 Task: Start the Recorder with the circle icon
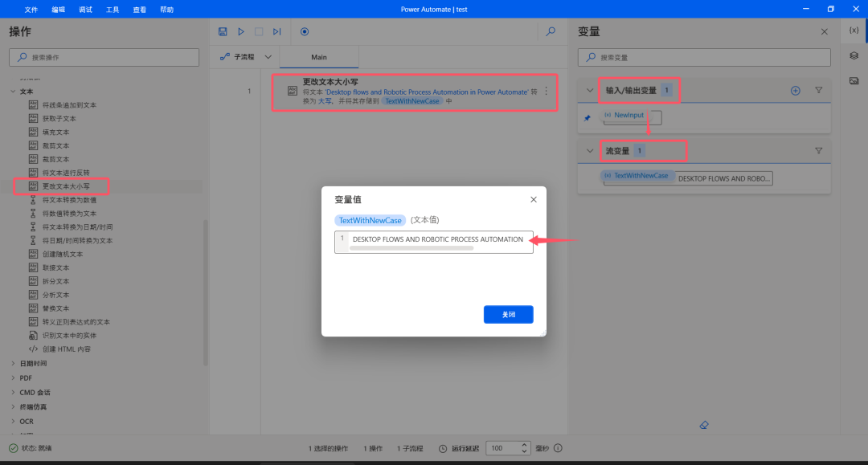(x=305, y=31)
